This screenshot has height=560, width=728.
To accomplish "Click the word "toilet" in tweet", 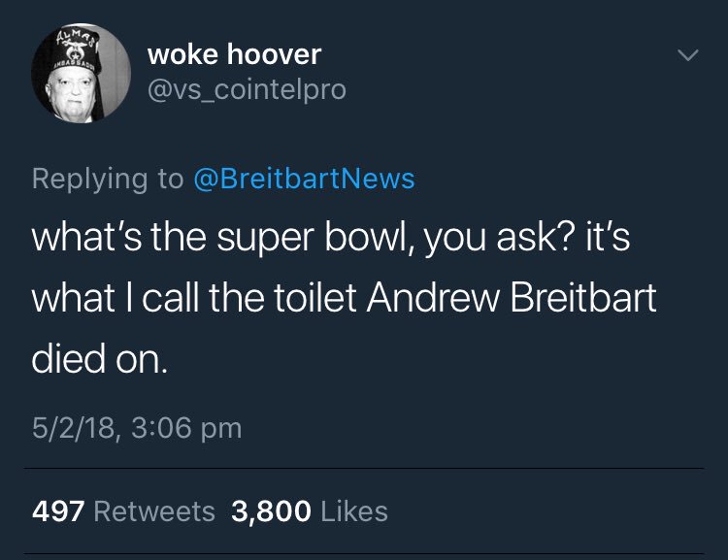I will 315,297.
